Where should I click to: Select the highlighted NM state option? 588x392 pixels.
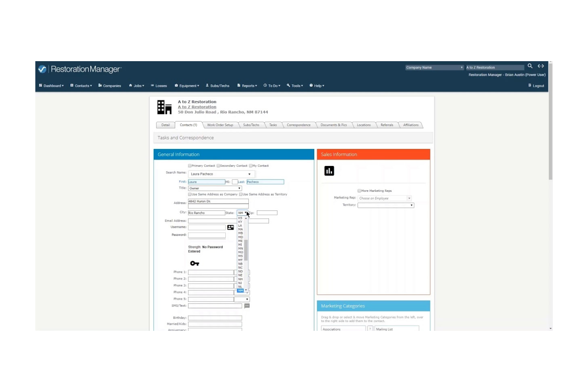click(240, 291)
